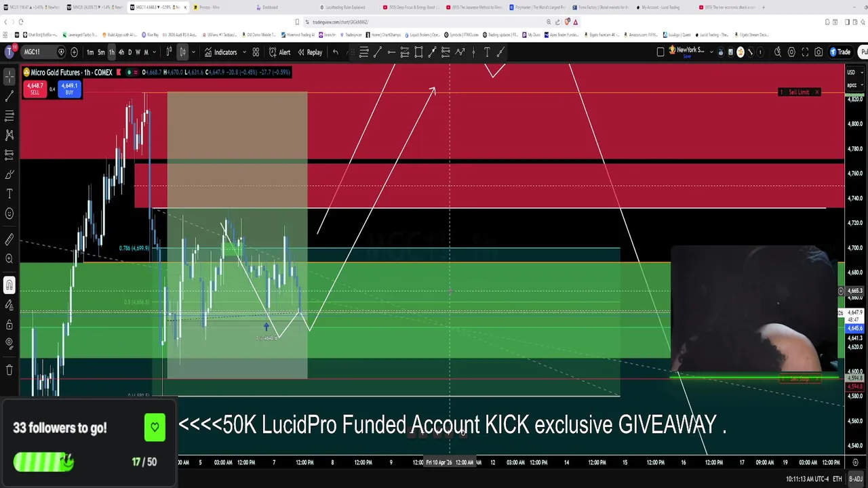Remove objects trash icon
The image size is (868, 488).
pyautogui.click(x=9, y=370)
